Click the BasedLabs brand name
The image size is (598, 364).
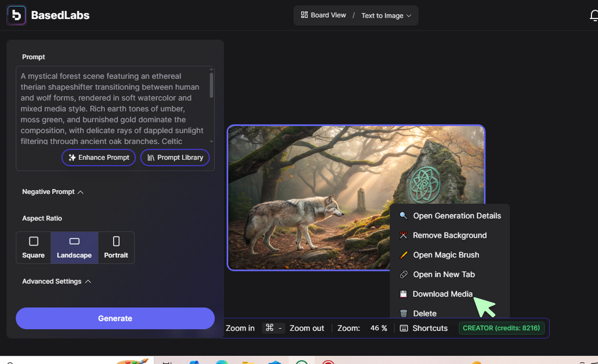click(x=60, y=15)
